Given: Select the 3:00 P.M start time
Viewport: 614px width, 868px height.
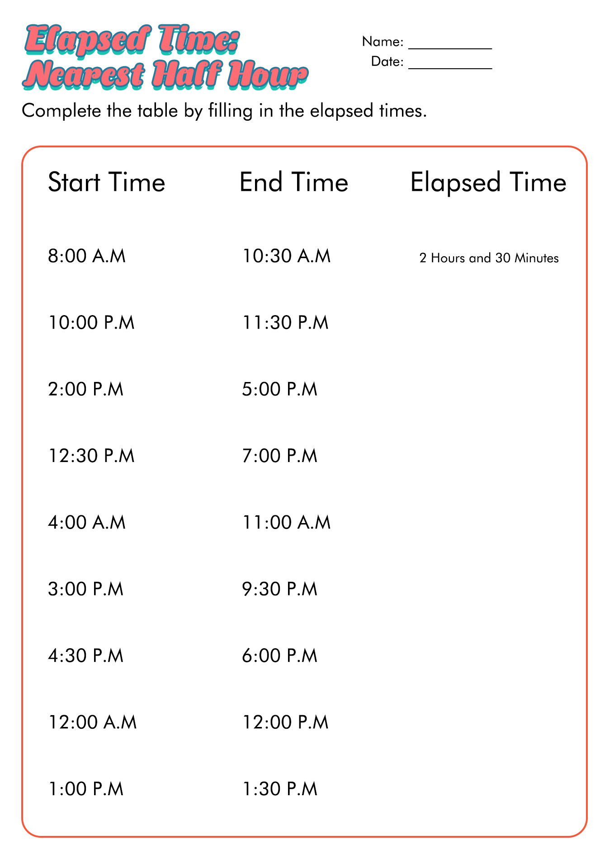Looking at the screenshot, I should tap(86, 589).
